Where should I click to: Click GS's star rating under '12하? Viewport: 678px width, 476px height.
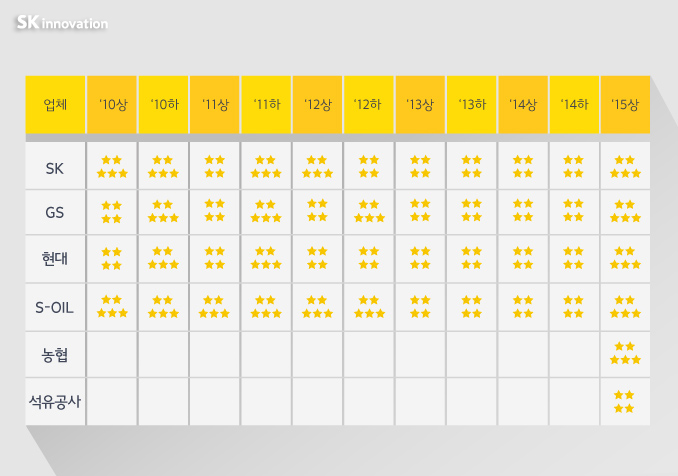click(368, 211)
